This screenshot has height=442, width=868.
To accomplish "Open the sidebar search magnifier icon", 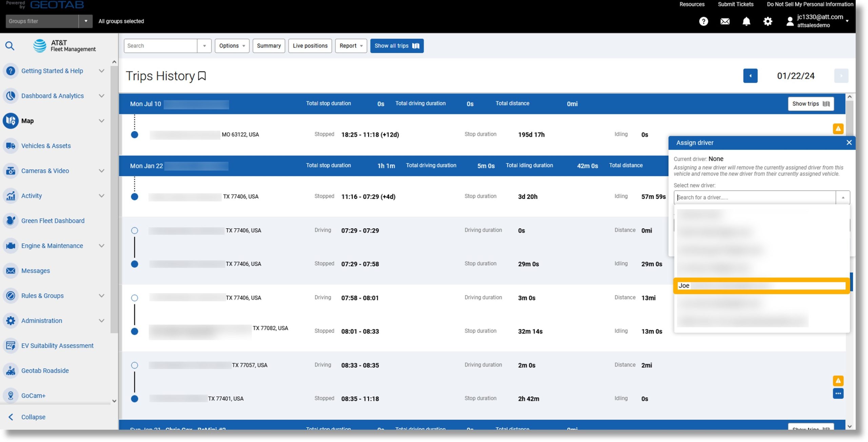I will click(10, 45).
